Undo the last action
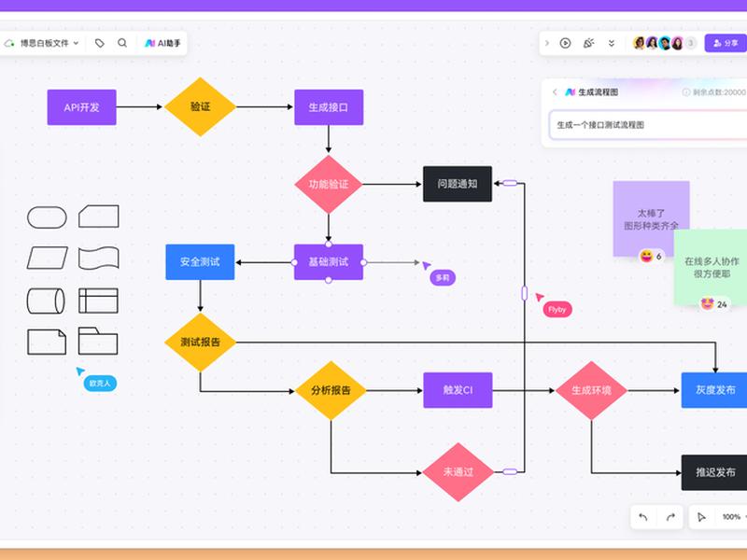This screenshot has width=747, height=560. (643, 517)
